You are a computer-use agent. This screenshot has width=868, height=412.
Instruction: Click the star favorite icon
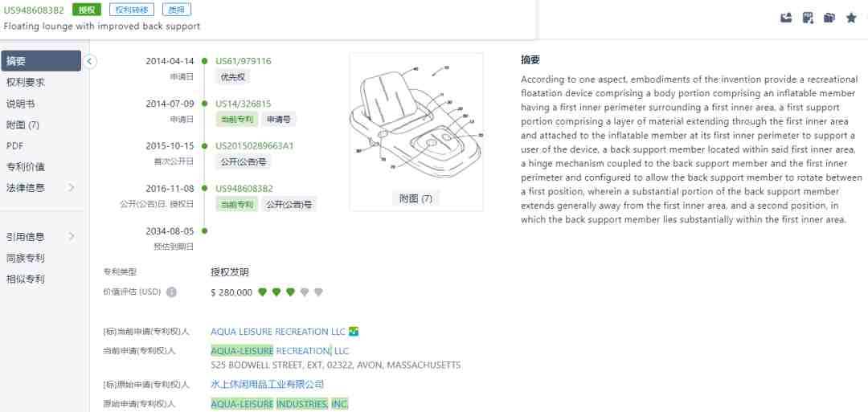coord(851,18)
